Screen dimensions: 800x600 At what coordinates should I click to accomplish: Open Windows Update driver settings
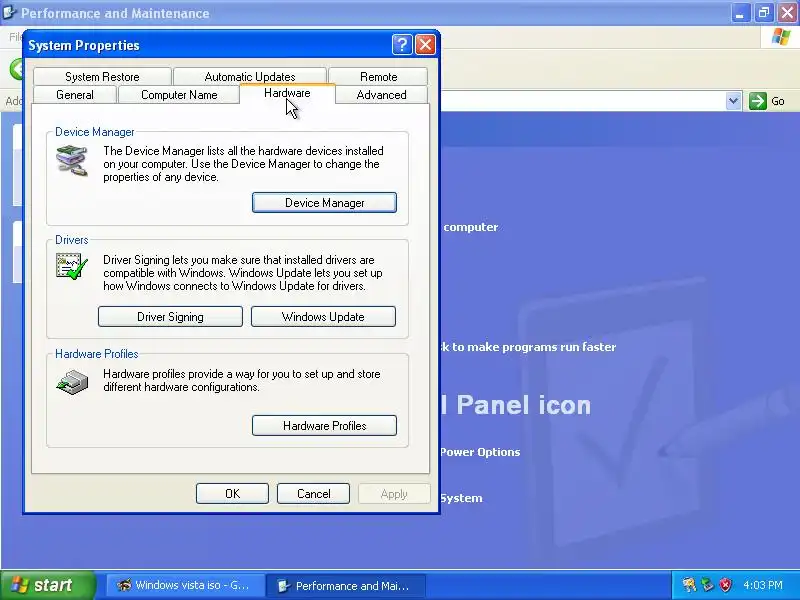[323, 316]
